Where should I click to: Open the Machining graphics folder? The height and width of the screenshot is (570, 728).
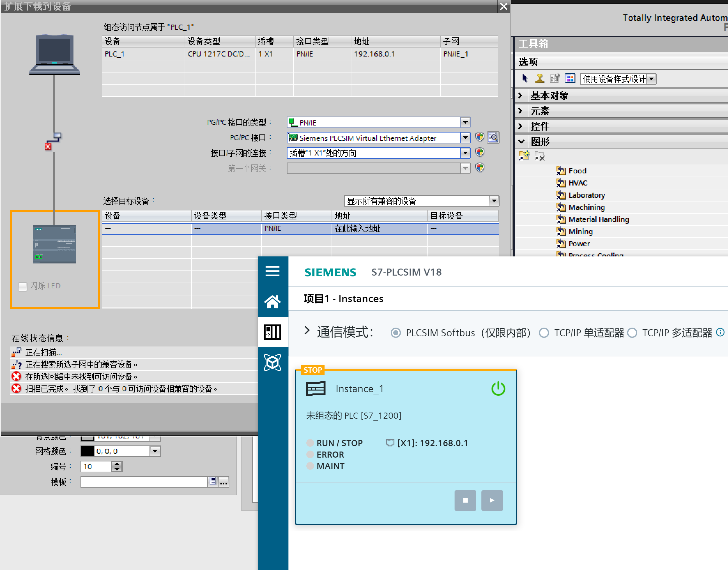586,207
